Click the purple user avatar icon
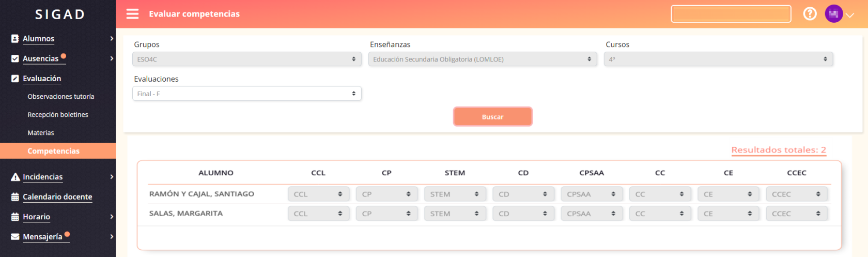868x257 pixels. [833, 14]
